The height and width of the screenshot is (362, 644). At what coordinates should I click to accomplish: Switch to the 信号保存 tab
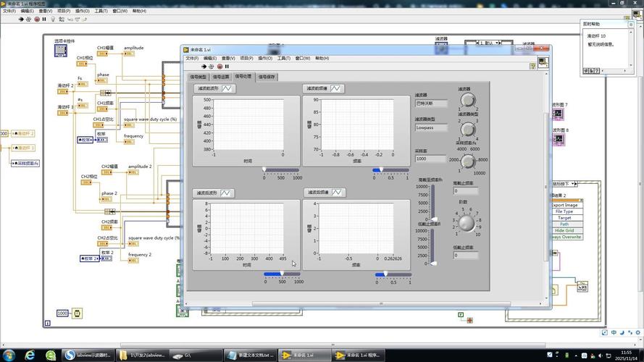click(267, 77)
